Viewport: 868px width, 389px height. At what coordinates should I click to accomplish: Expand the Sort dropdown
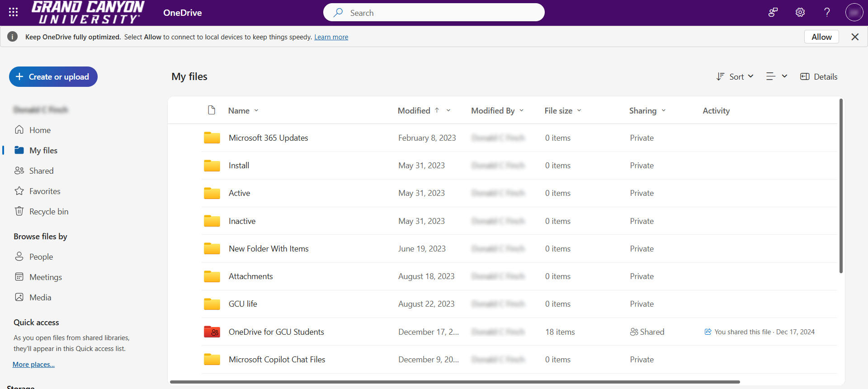735,77
